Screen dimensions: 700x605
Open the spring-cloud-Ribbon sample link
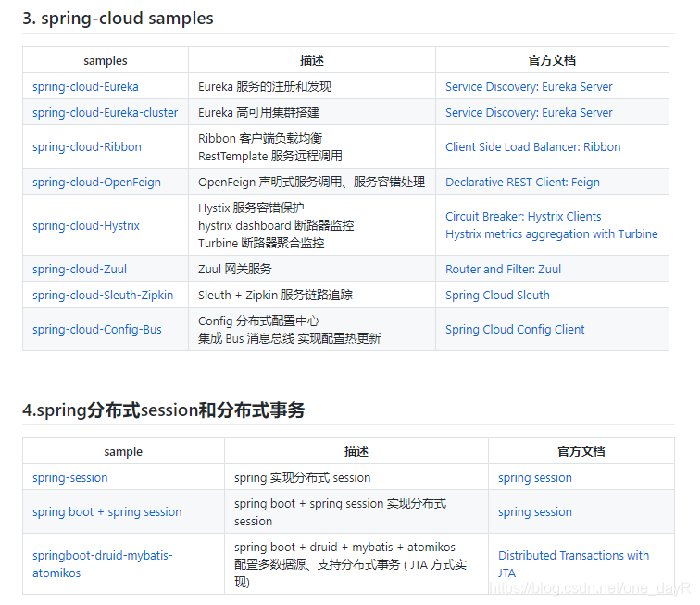click(x=87, y=147)
